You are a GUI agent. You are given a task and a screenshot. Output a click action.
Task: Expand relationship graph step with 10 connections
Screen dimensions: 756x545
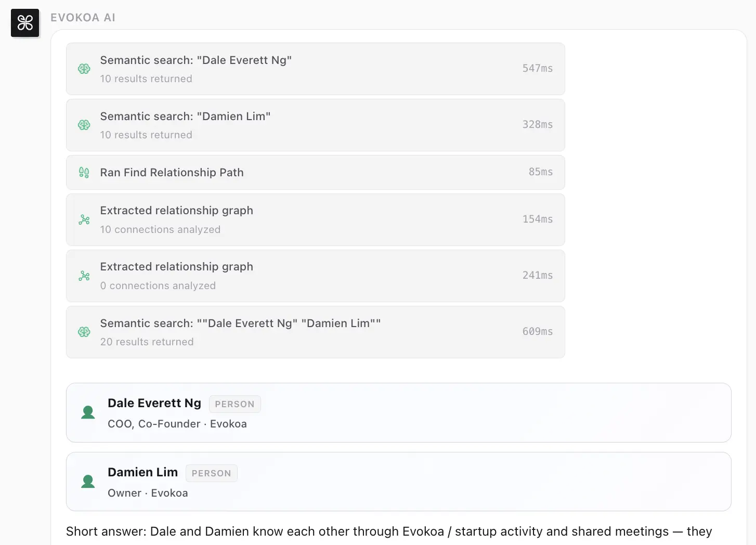click(x=315, y=219)
